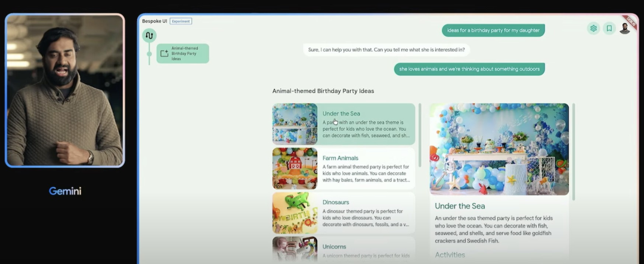Screen dimensions: 644x264
Task: Open the user profile avatar
Action: [625, 29]
